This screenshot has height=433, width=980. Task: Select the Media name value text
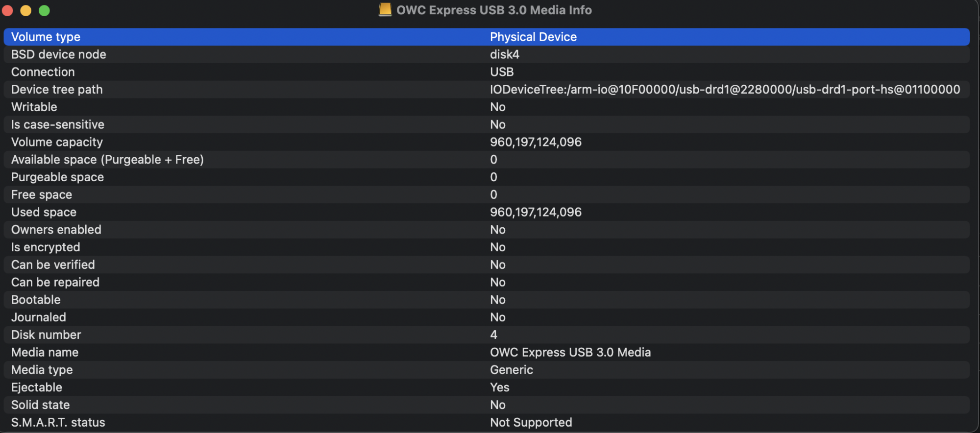[570, 353]
